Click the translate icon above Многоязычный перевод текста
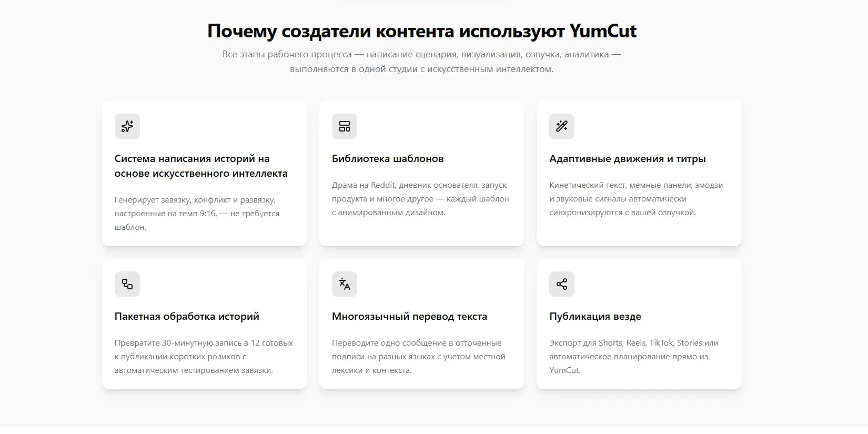This screenshot has height=434, width=868. [x=345, y=284]
